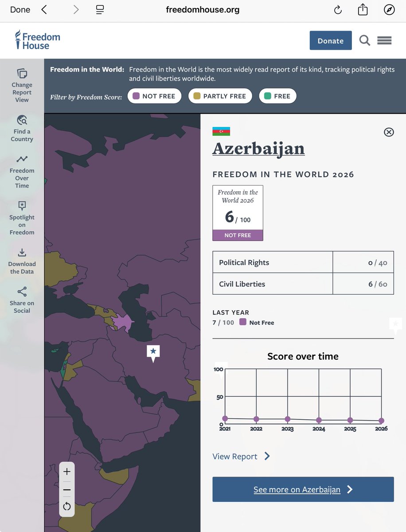Click the 2021 data point on chart
This screenshot has height=532, width=406.
[x=225, y=418]
